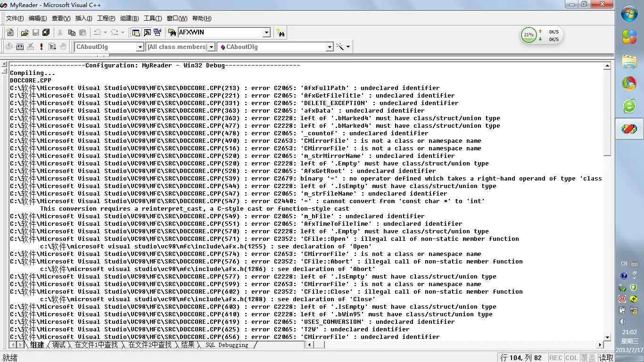Expand the AFXWIN find combo dropdown
644x362 pixels.
point(266,33)
